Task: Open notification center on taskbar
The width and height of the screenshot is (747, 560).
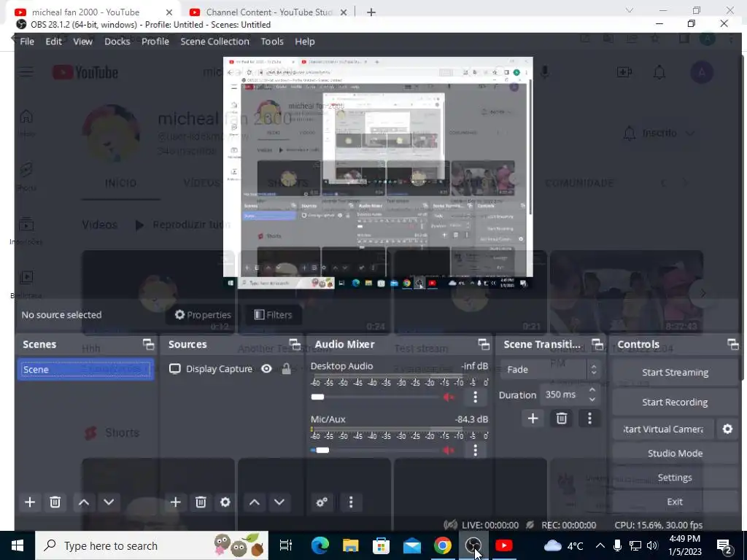Action: (x=724, y=545)
